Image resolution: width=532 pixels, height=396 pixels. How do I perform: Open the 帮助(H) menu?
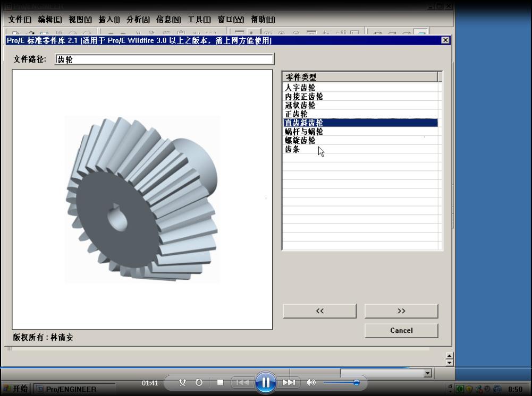[263, 20]
